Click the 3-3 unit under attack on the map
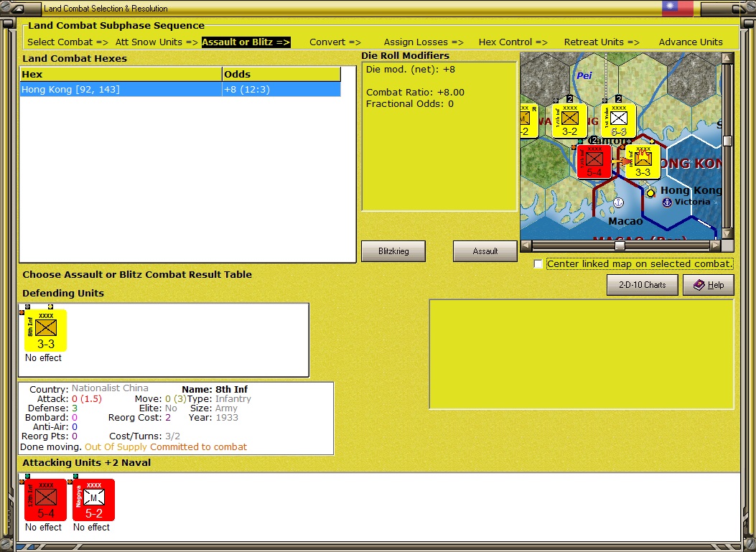This screenshot has height=552, width=756. 643,162
